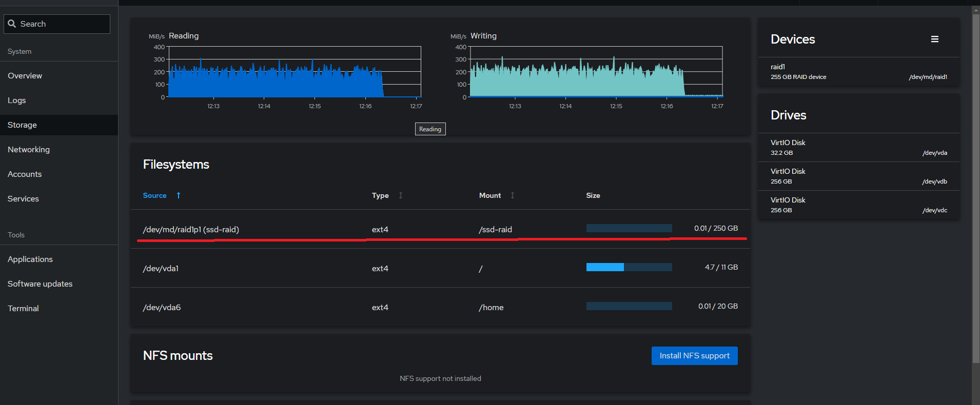The height and width of the screenshot is (405, 980).
Task: Click the /ssd-raid mount point
Action: click(495, 230)
